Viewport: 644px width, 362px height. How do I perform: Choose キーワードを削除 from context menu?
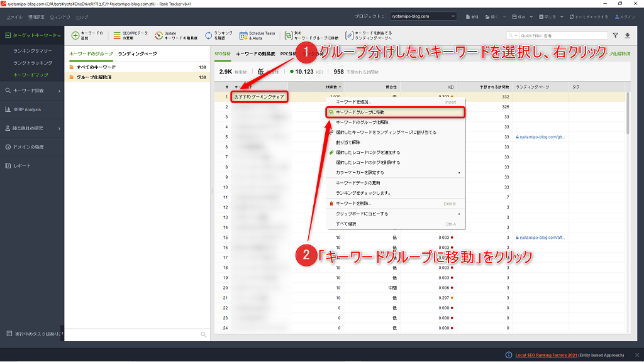353,204
